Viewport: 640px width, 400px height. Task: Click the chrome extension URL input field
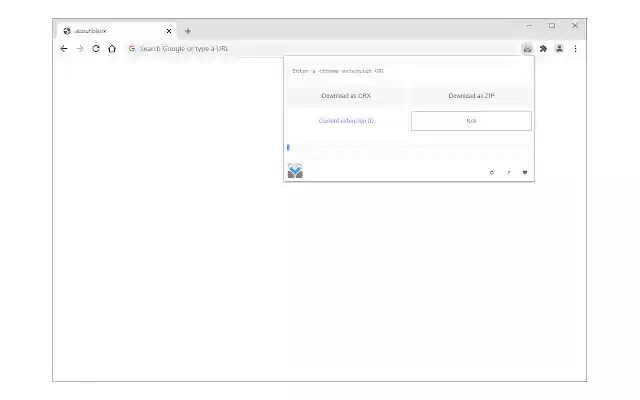(x=409, y=71)
